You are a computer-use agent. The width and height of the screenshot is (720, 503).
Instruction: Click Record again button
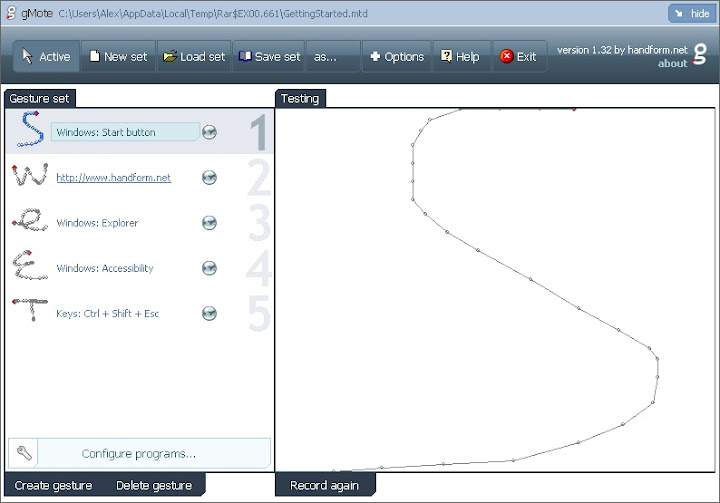tap(325, 486)
